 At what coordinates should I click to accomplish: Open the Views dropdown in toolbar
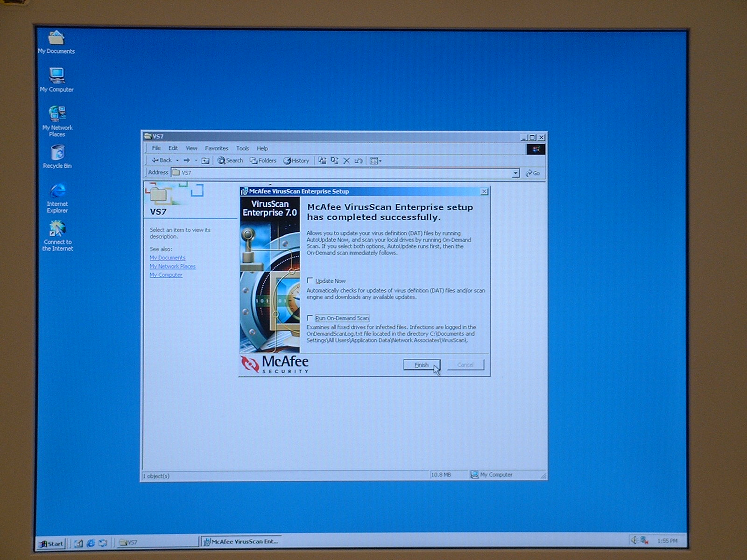[x=375, y=161]
